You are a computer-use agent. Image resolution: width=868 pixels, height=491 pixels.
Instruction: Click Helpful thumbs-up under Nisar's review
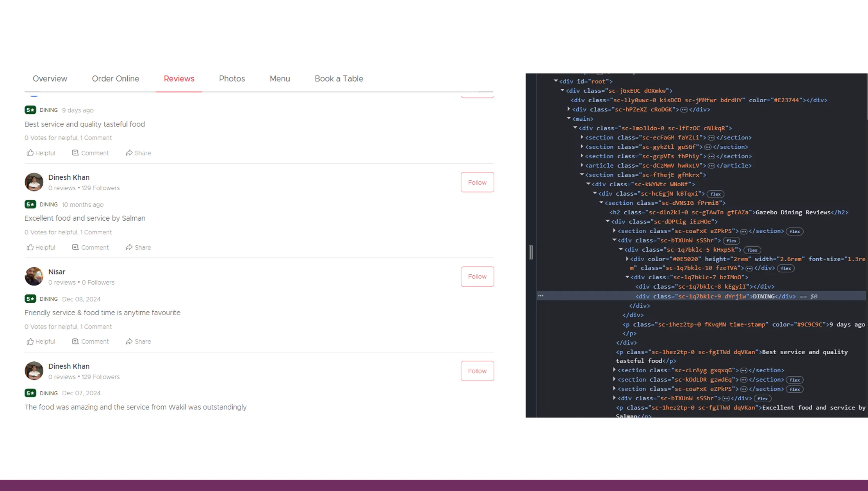tap(30, 341)
